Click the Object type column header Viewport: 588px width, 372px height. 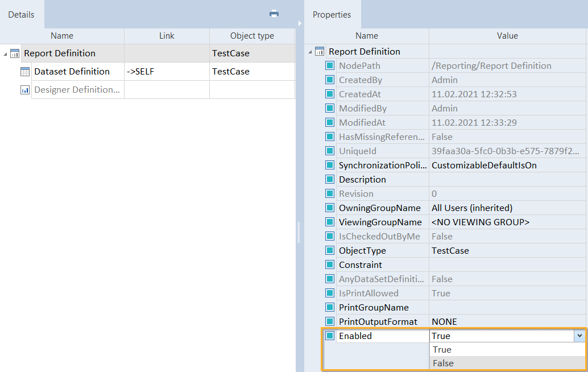252,36
